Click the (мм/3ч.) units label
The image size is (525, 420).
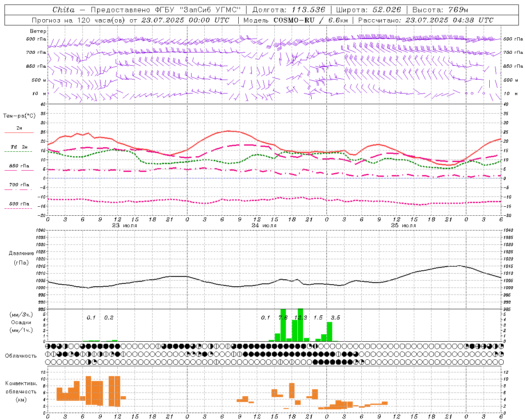[x=21, y=315]
